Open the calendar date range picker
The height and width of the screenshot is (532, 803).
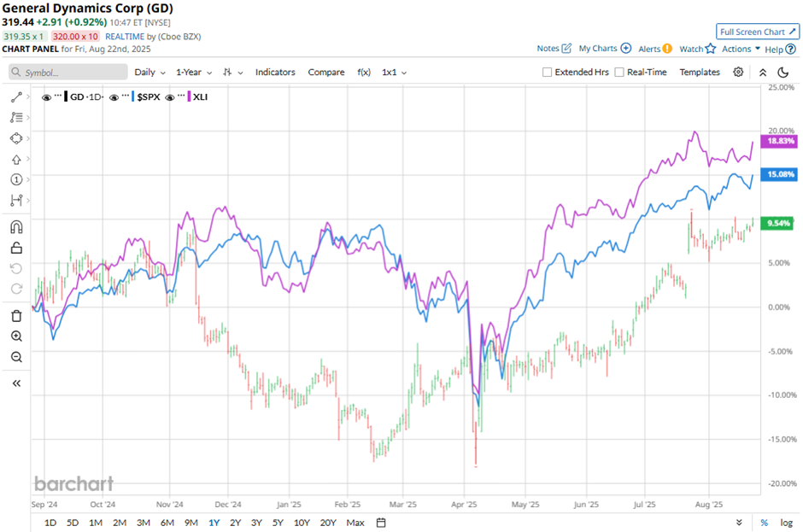click(x=381, y=523)
